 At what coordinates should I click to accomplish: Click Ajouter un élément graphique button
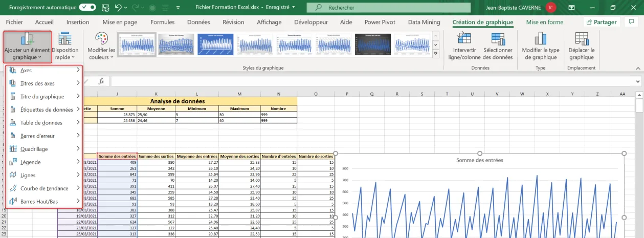(x=27, y=47)
